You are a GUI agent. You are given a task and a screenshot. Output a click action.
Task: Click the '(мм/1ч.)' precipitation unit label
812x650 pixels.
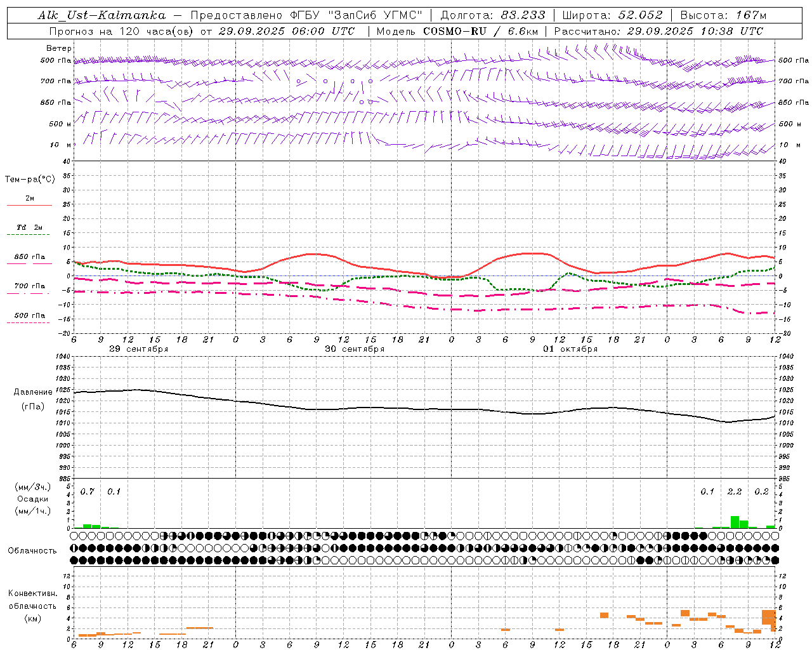(x=33, y=511)
